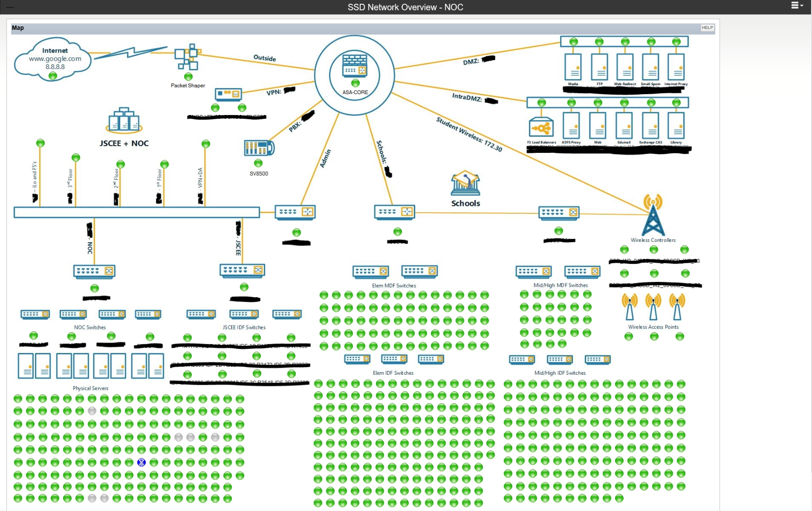Screen dimensions: 812x511
Task: Click the 'Physical Servers' label
Action: [x=90, y=388]
